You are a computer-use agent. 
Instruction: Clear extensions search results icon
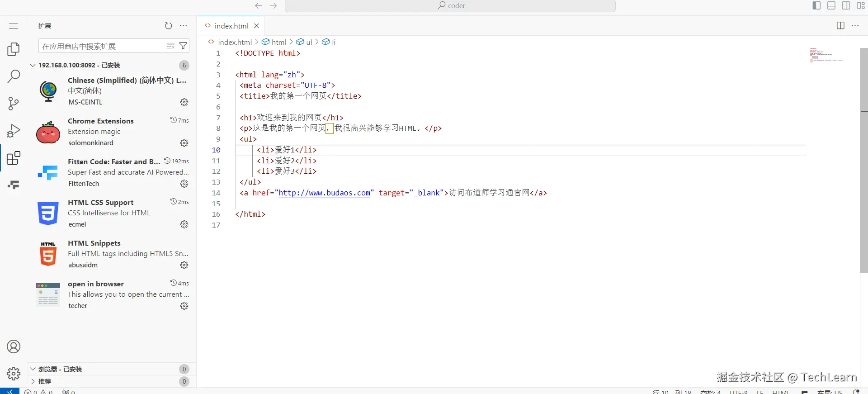170,46
